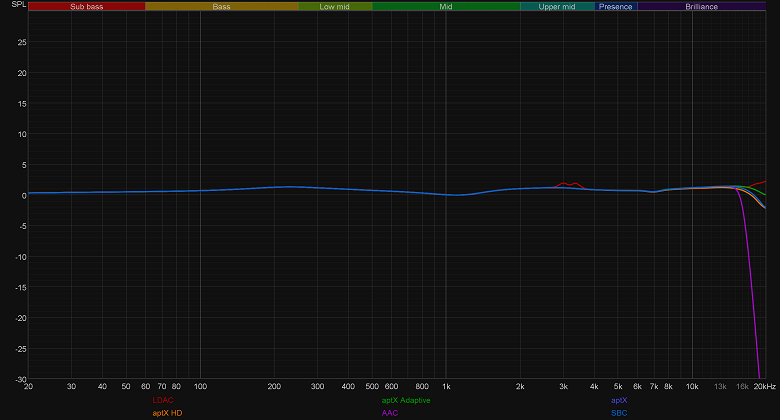Click the 2k frequency axis label
780x420 pixels.
[x=520, y=386]
